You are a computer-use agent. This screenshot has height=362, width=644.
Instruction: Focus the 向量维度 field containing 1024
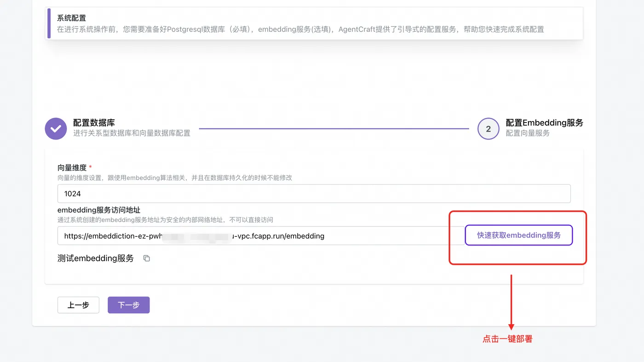coord(314,194)
